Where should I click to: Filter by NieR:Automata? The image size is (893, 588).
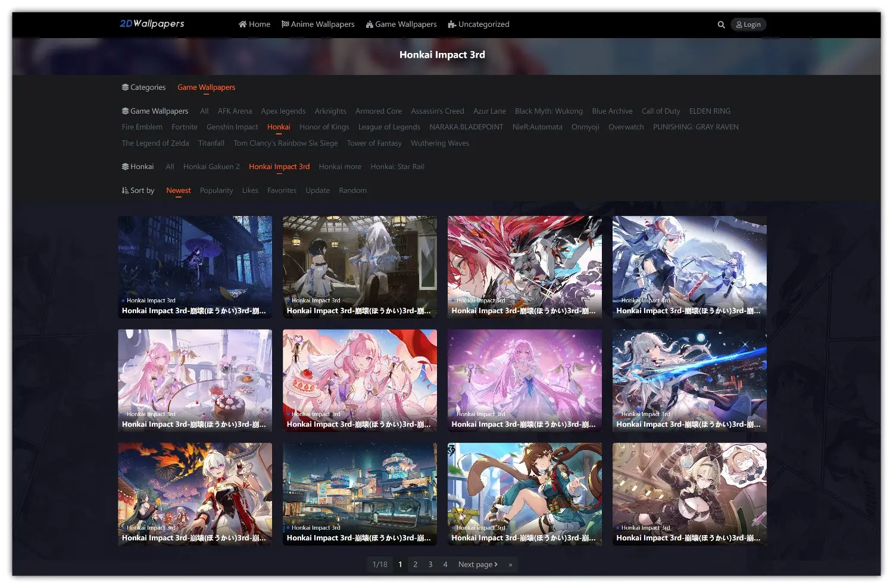click(x=537, y=127)
